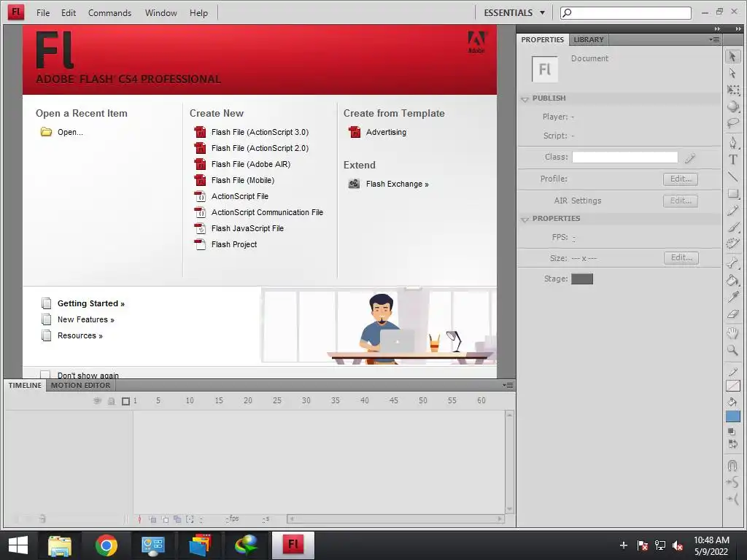Select the Pen tool
747x560 pixels.
[x=732, y=142]
